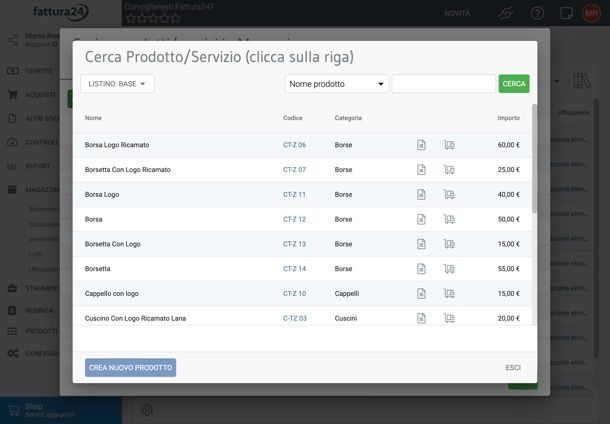Open document icon in Borsa Logo CT-Z 11 row

421,194
